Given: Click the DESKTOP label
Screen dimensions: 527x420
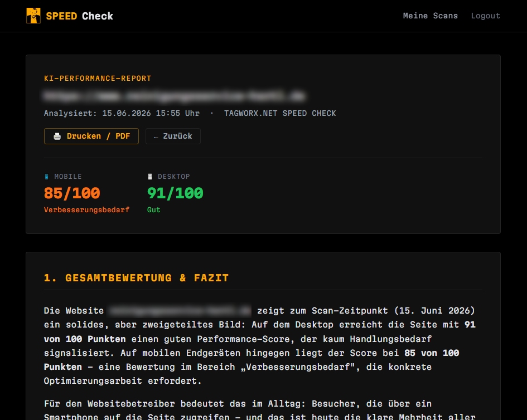Looking at the screenshot, I should (x=174, y=177).
